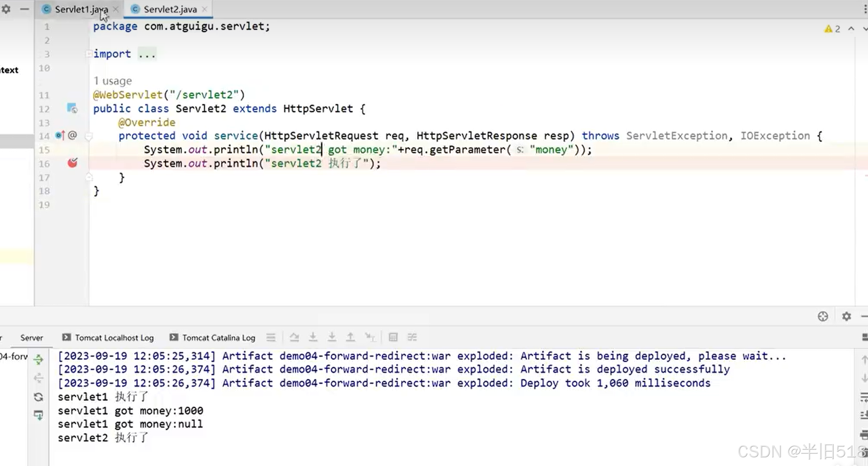Viewport: 868px width, 466px height.
Task: Click the Step Over debugger icon
Action: click(294, 337)
